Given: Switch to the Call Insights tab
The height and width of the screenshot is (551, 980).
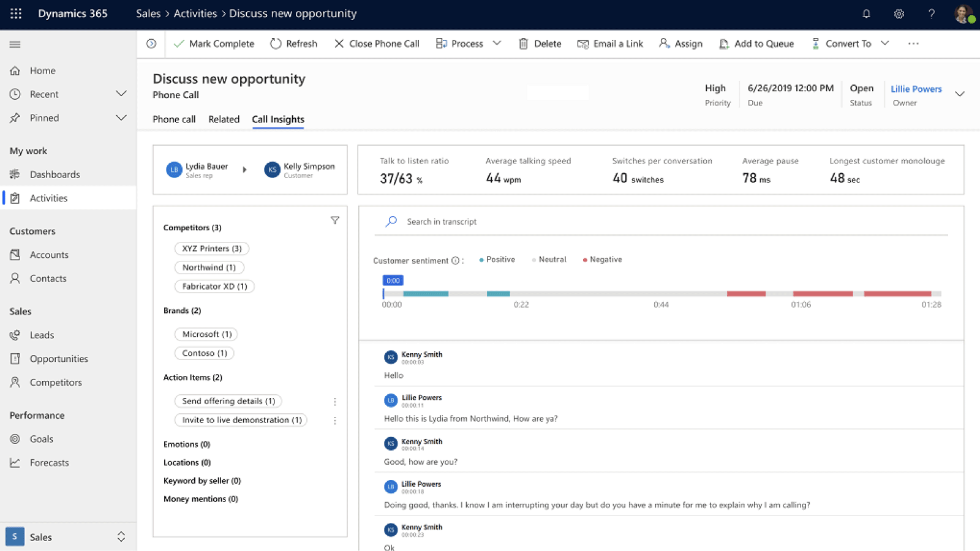Looking at the screenshot, I should tap(277, 119).
